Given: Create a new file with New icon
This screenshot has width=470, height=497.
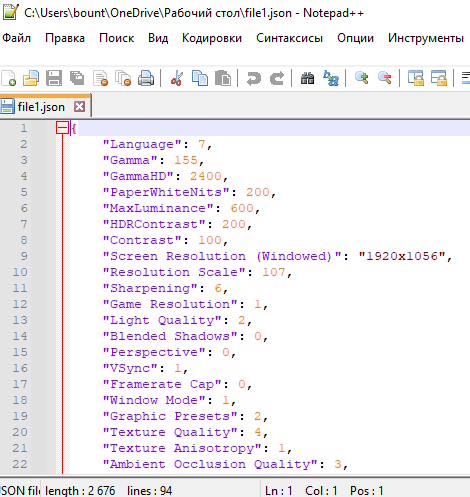Looking at the screenshot, I should pos(9,78).
